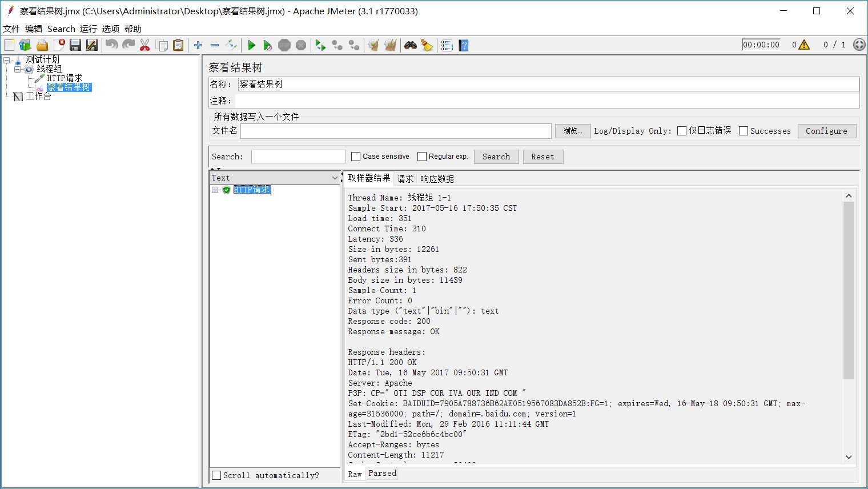Collapse all nodes with minus icon
The image size is (868, 489).
pos(215,45)
